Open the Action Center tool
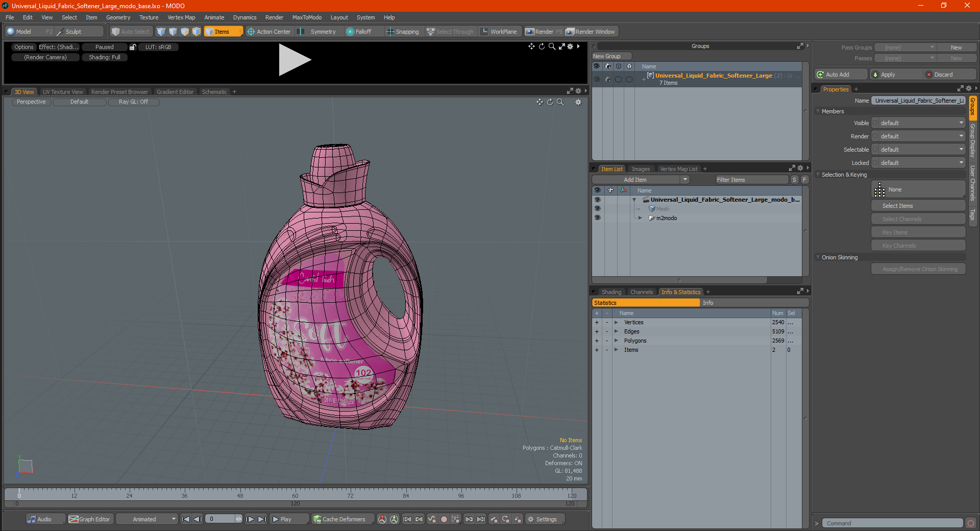 tap(269, 32)
